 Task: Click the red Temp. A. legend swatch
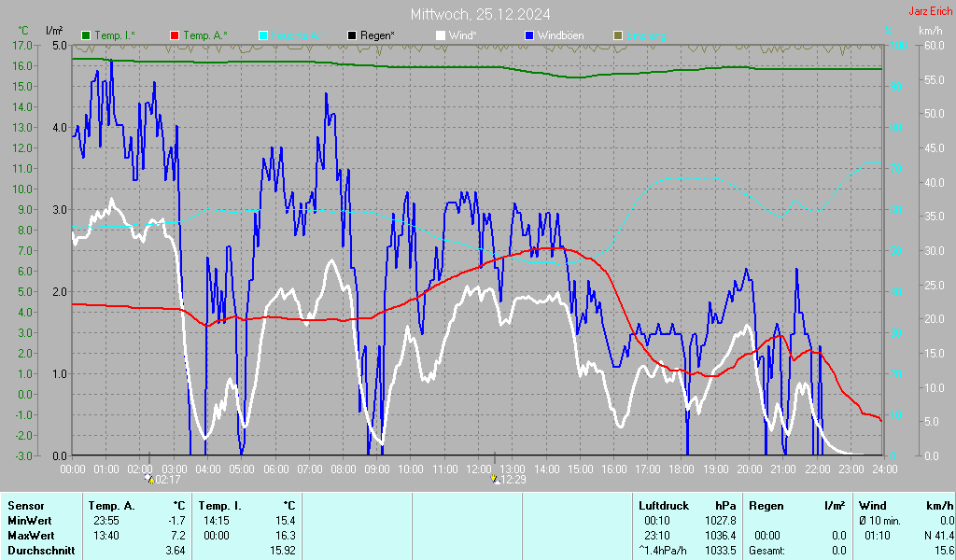pos(175,35)
